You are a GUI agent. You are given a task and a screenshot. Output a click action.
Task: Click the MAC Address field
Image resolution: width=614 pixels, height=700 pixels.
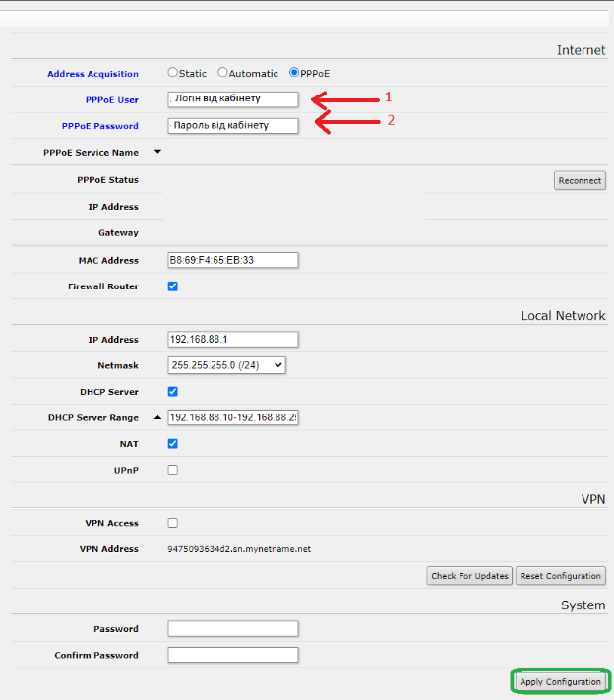pyautogui.click(x=233, y=260)
